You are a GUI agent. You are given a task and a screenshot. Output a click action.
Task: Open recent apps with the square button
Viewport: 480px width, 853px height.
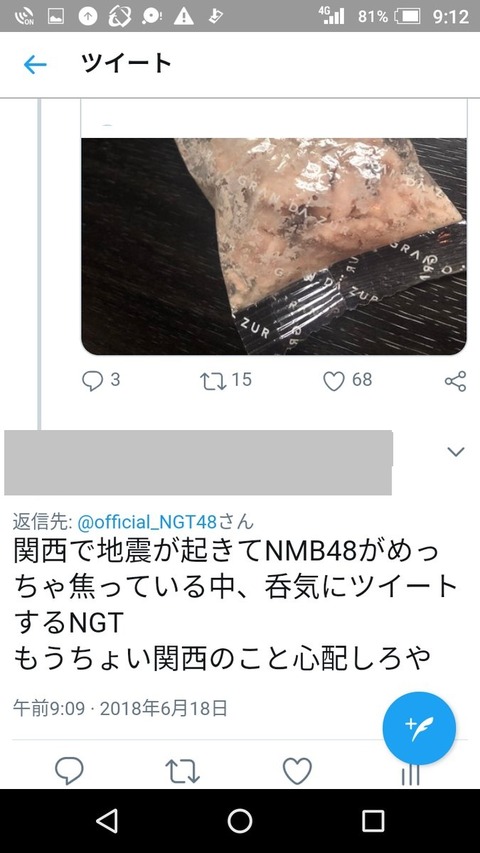(x=373, y=820)
